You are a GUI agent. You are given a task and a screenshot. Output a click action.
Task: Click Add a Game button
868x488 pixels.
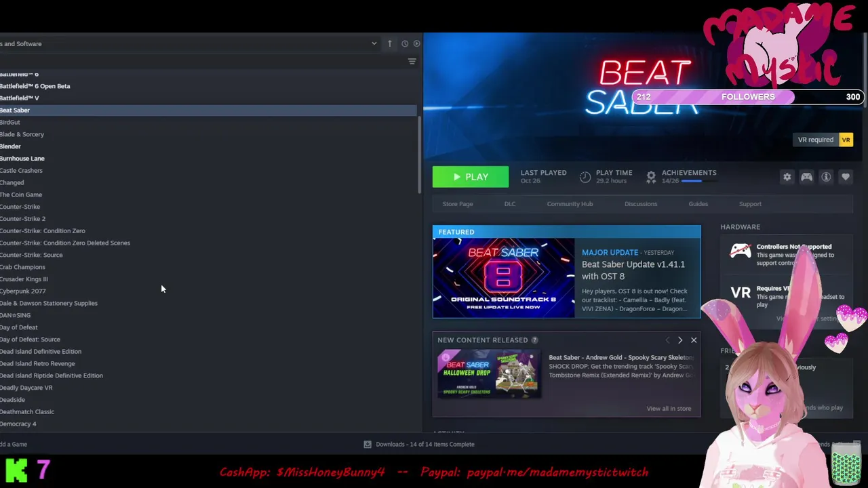coord(14,445)
